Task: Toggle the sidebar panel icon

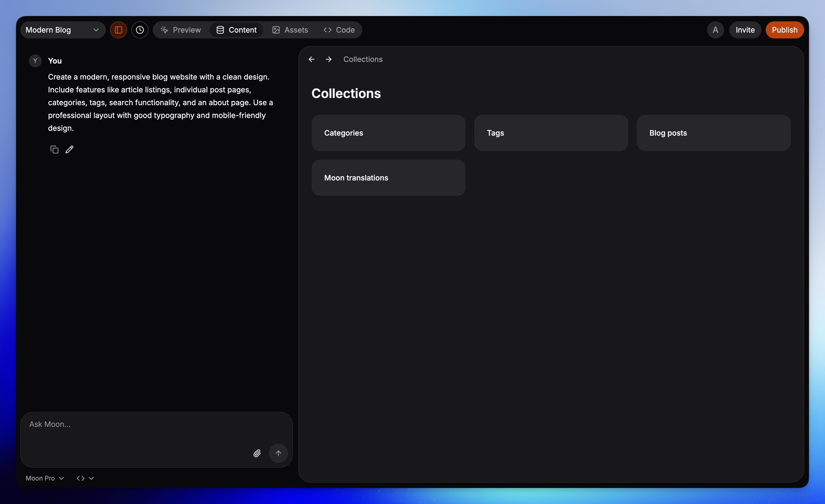Action: 118,30
